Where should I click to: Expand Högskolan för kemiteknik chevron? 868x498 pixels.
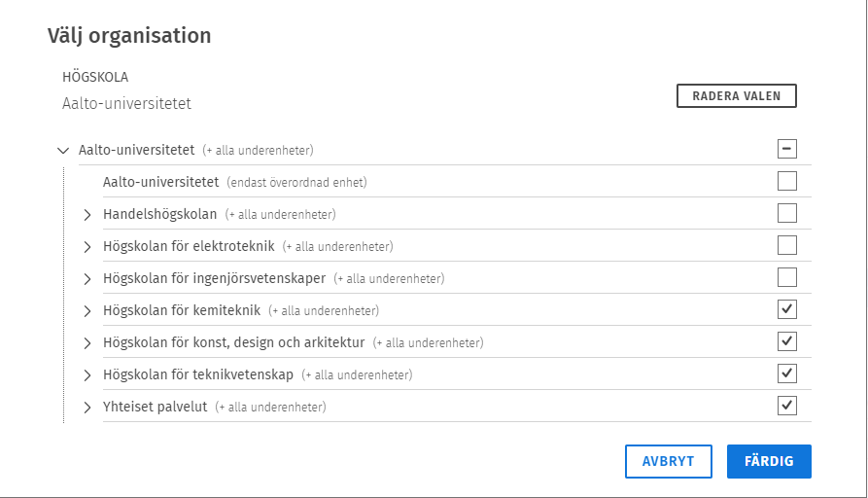[87, 310]
